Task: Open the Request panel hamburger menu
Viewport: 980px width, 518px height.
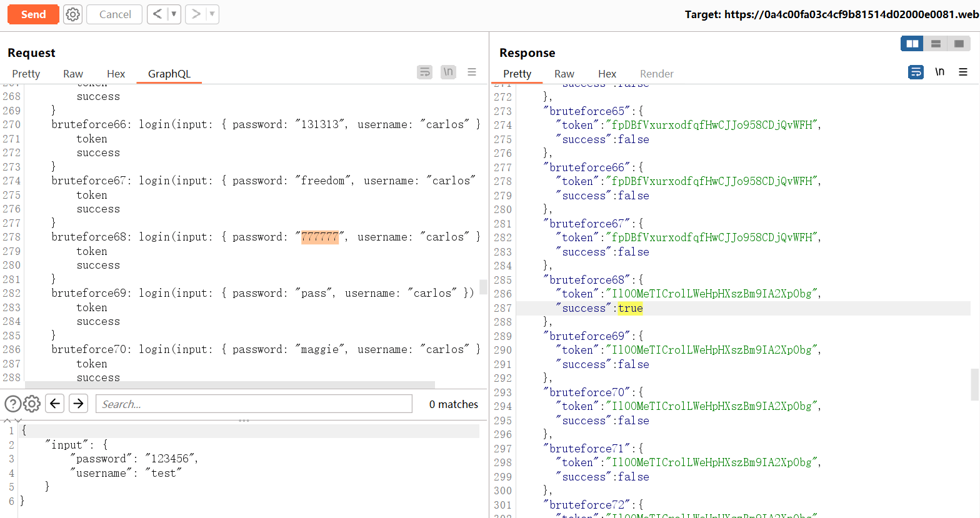Action: coord(472,72)
